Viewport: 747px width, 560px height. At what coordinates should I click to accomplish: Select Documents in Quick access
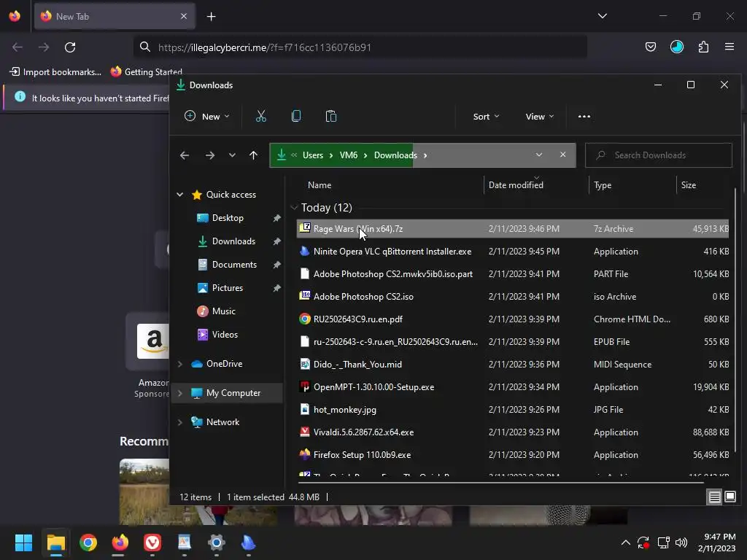(234, 264)
